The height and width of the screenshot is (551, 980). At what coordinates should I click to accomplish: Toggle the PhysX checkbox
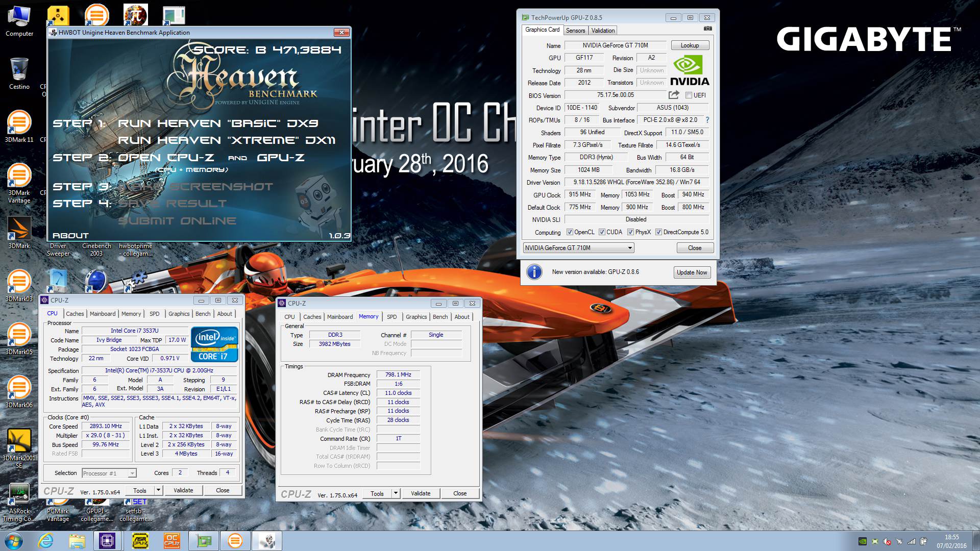630,232
